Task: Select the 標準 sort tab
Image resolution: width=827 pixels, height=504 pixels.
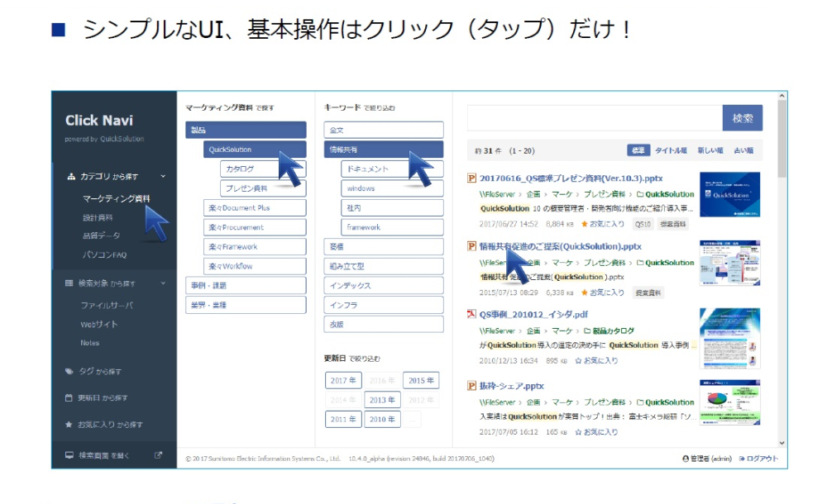Action: (638, 150)
